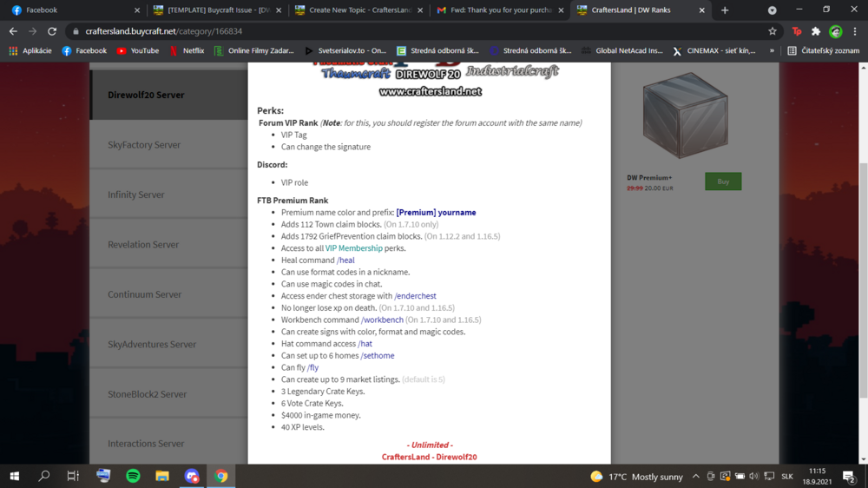Open the Facebook bookmark

[84, 50]
